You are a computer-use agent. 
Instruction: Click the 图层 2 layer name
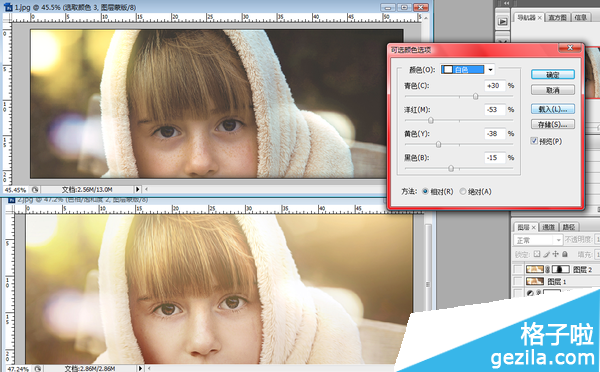pyautogui.click(x=582, y=270)
